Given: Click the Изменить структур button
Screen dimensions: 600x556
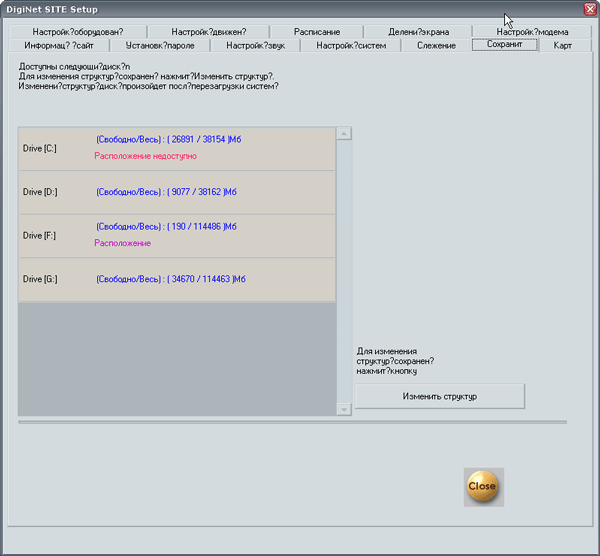Looking at the screenshot, I should click(x=440, y=396).
